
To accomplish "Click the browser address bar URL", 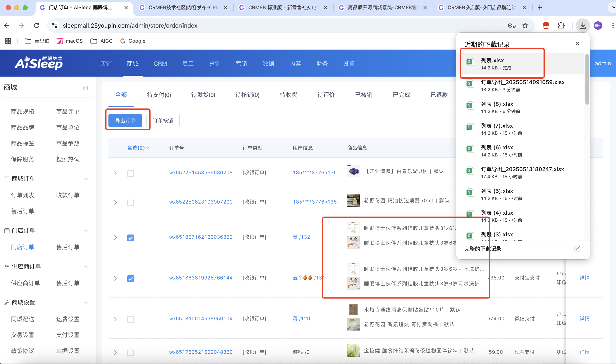I will (x=130, y=26).
